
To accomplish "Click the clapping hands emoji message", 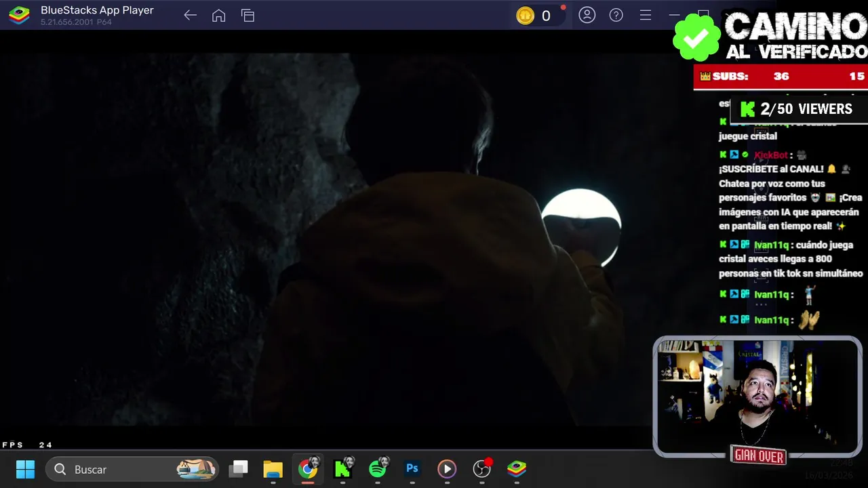I will (809, 319).
